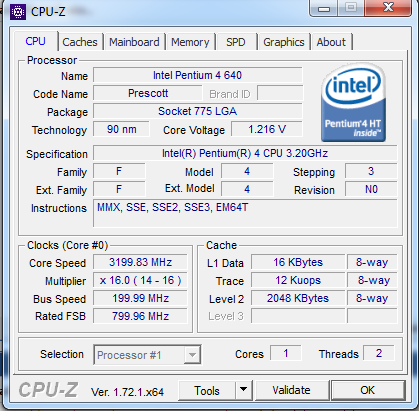The height and width of the screenshot is (411, 419).
Task: Go to the SPD tab
Action: (236, 42)
